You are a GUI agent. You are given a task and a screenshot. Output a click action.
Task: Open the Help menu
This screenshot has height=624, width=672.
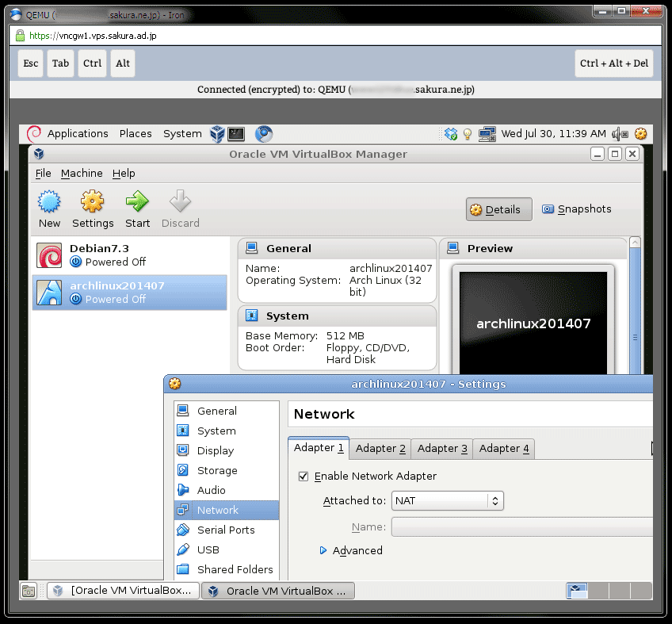[x=124, y=174]
